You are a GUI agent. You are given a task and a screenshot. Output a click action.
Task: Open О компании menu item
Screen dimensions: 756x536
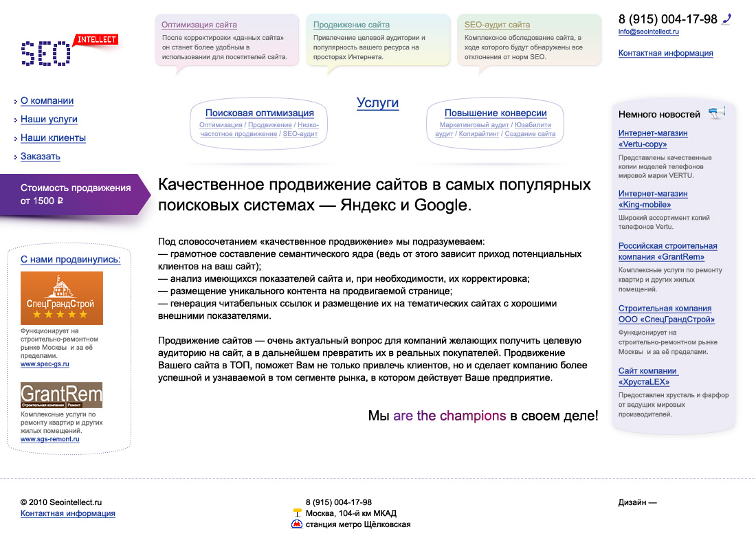47,101
